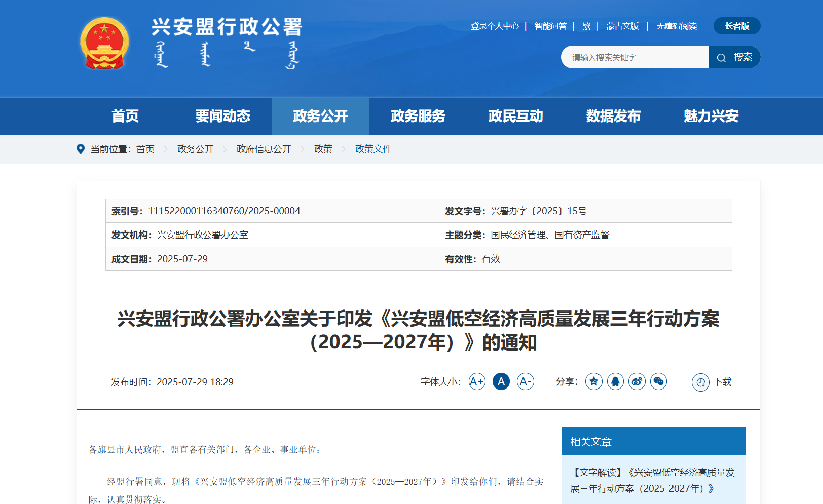Screen dimensions: 823x504
Task: Open the related 文字解读 article link
Action: click(x=652, y=480)
